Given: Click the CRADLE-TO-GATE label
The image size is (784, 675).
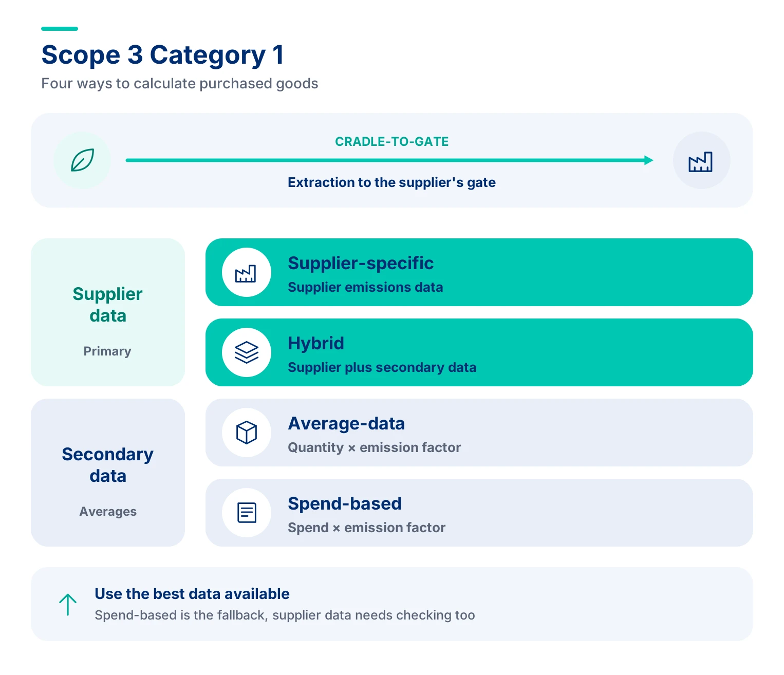Looking at the screenshot, I should [x=392, y=142].
